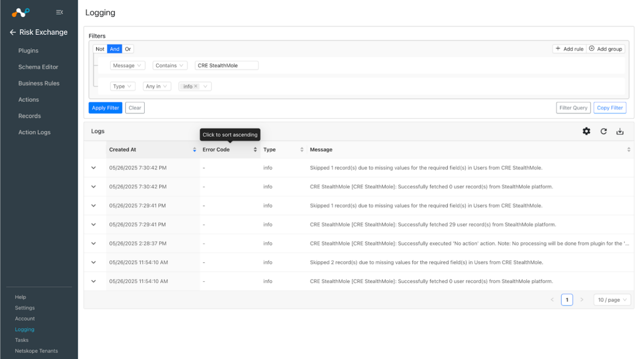The width and height of the screenshot is (644, 359).
Task: Sort logs by Error Code column
Action: click(255, 150)
